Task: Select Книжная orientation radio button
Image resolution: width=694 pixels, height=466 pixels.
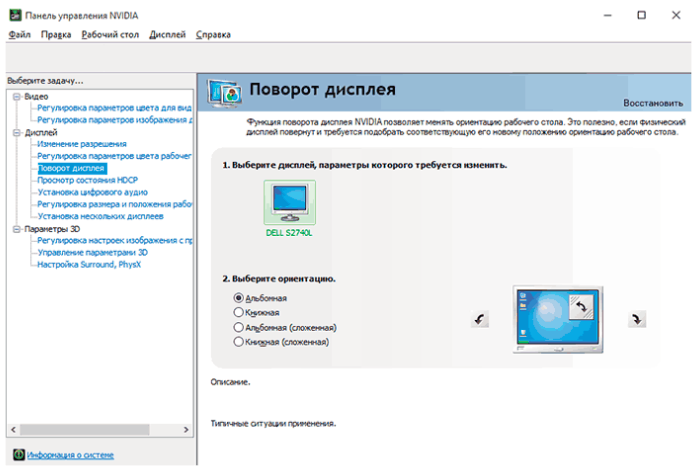Action: click(x=239, y=312)
